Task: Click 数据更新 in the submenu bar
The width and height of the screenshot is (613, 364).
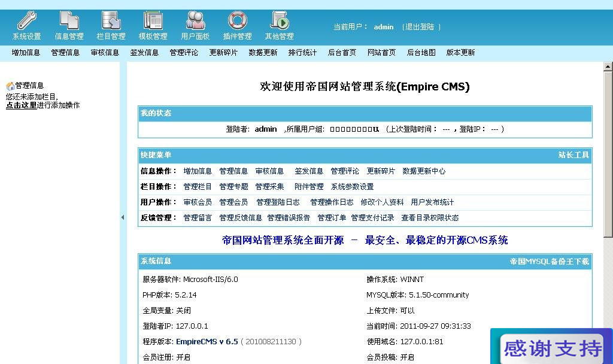Action: coord(263,53)
